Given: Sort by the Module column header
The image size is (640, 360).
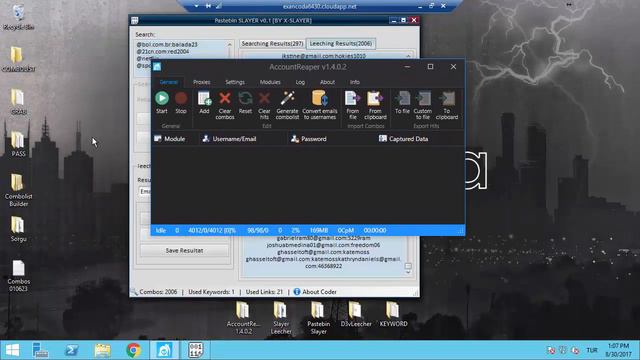Looking at the screenshot, I should [175, 139].
